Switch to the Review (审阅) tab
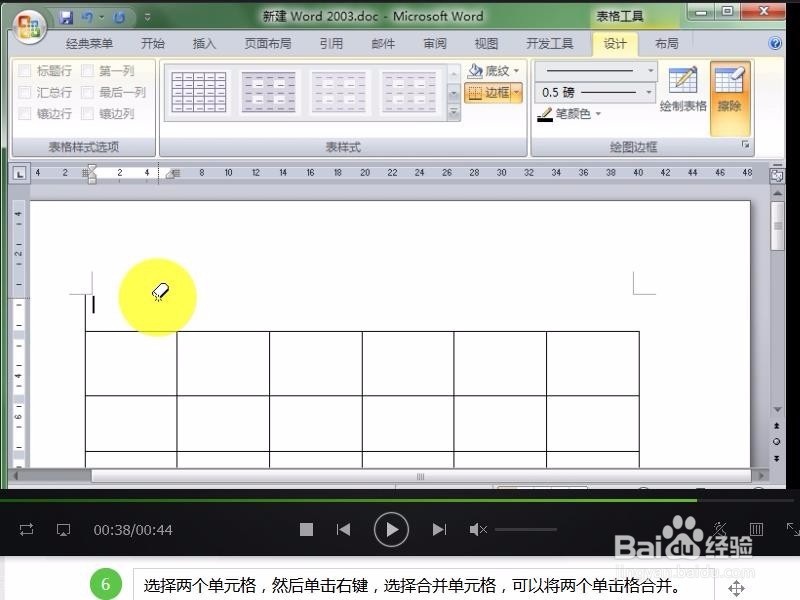This screenshot has height=600, width=800. pyautogui.click(x=435, y=44)
